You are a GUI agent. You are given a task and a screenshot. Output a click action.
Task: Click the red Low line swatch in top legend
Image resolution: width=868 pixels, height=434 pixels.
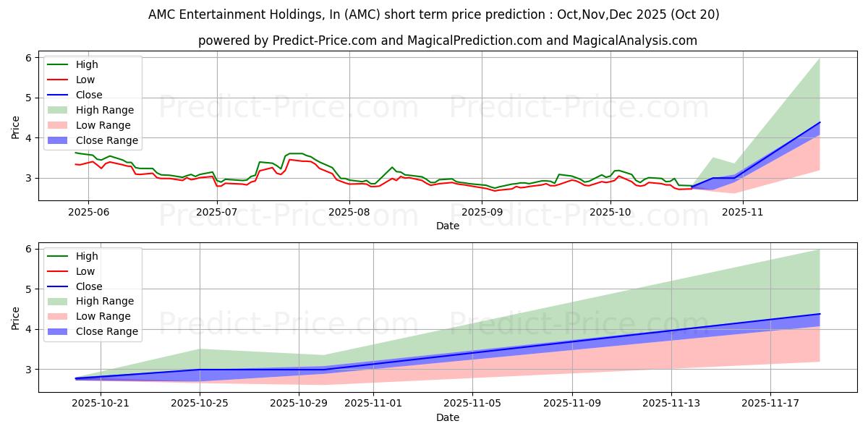tap(59, 80)
